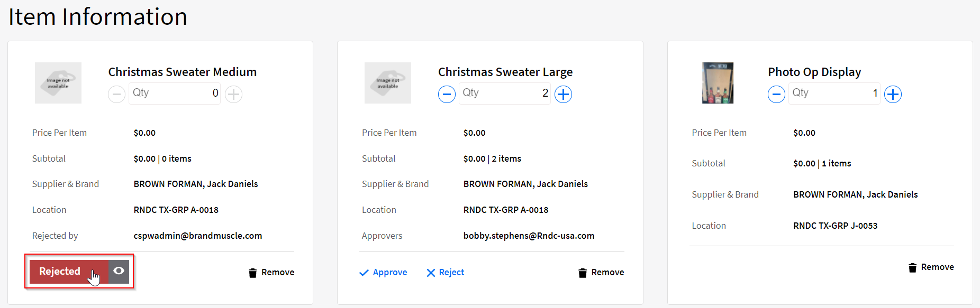Click the eye icon next to Rejected

pos(119,271)
